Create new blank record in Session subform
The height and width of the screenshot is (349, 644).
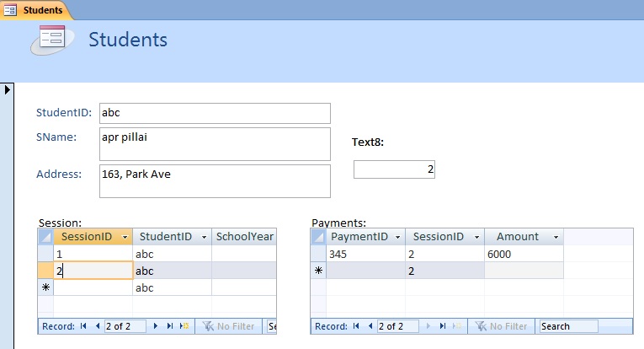coord(184,326)
